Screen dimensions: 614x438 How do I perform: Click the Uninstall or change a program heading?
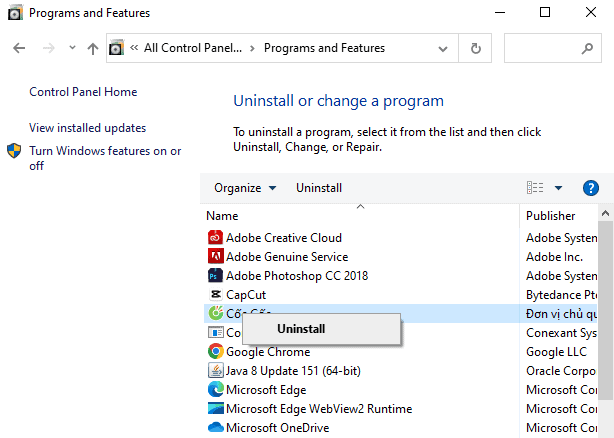[x=338, y=101]
